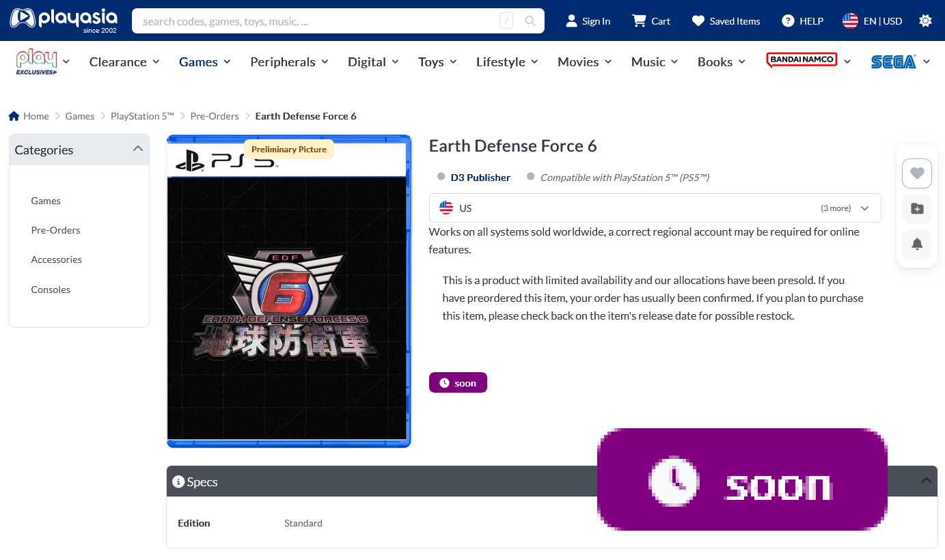Go to Pre-Orders in the breadcrumb trail

tap(215, 116)
